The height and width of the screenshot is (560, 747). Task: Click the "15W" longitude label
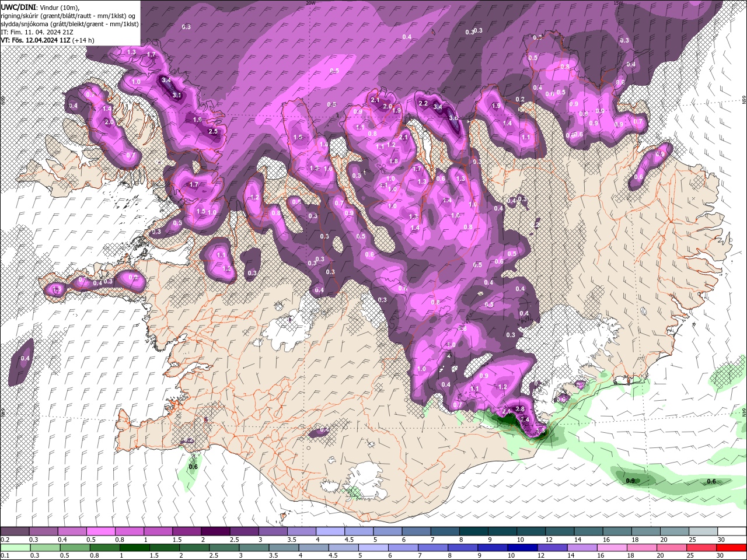(x=619, y=3)
